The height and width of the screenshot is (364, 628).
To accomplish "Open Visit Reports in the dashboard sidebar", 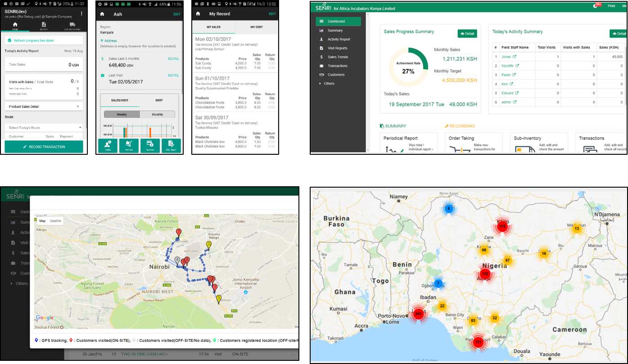I will pos(338,48).
